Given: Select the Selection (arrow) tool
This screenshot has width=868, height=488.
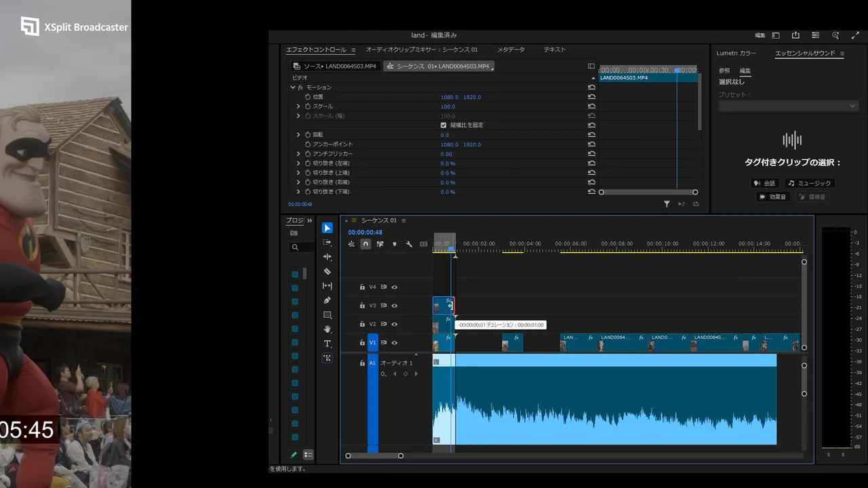Looking at the screenshot, I should pyautogui.click(x=328, y=228).
